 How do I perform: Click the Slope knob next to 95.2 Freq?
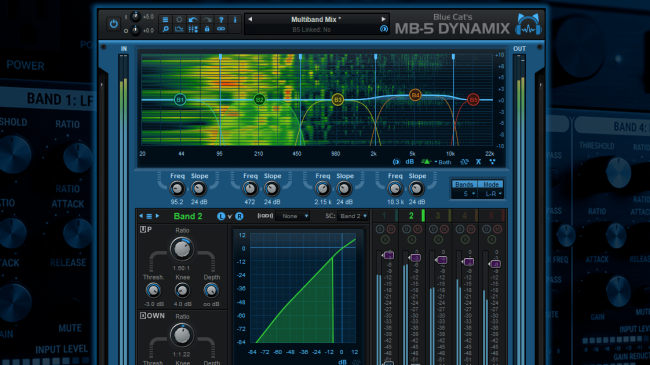pyautogui.click(x=199, y=189)
